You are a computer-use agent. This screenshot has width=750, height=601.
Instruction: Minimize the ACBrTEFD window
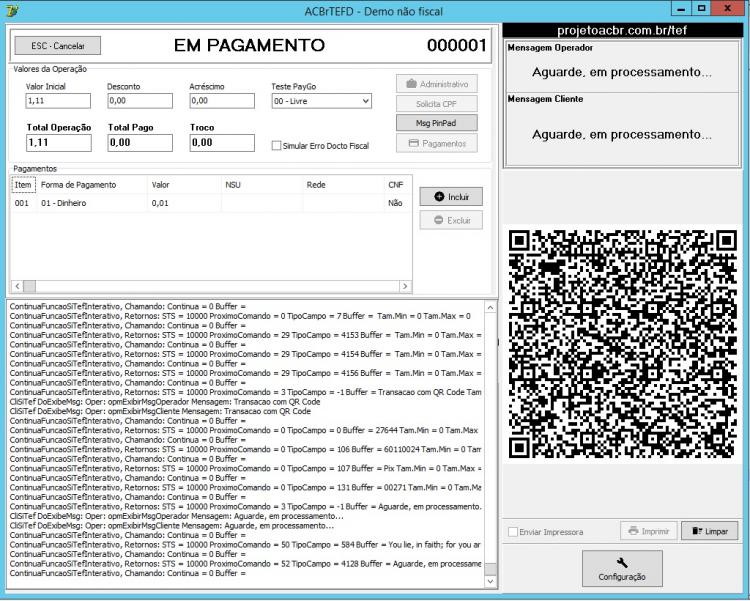coord(681,9)
